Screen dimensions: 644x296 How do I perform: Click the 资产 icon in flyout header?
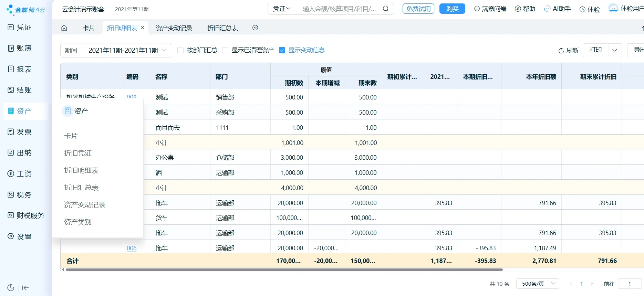(x=67, y=111)
